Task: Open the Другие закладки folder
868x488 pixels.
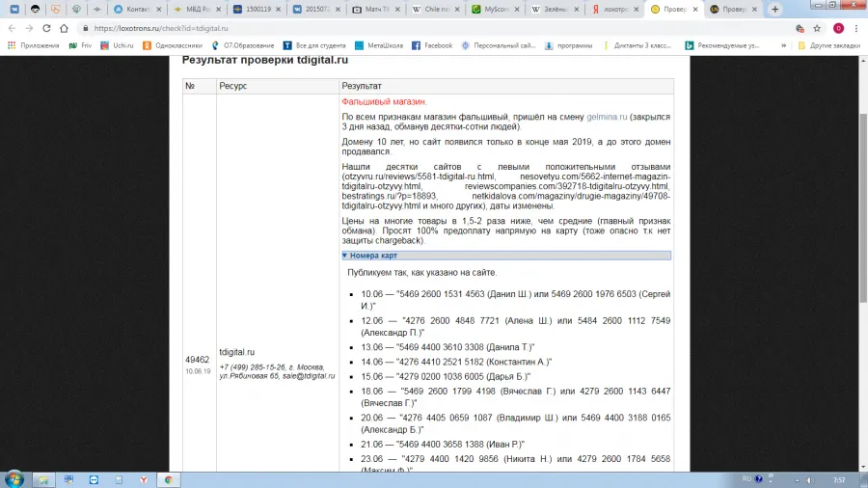Action: point(828,45)
